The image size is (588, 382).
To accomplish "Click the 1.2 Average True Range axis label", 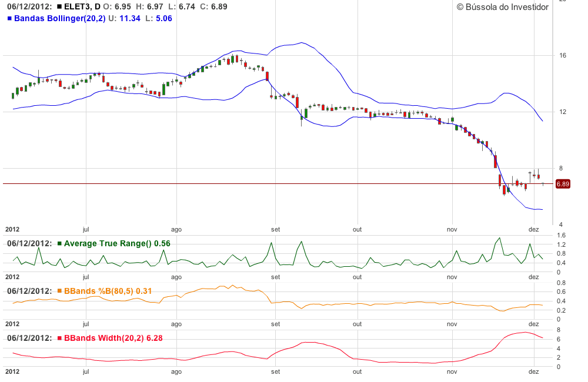I will [561, 245].
